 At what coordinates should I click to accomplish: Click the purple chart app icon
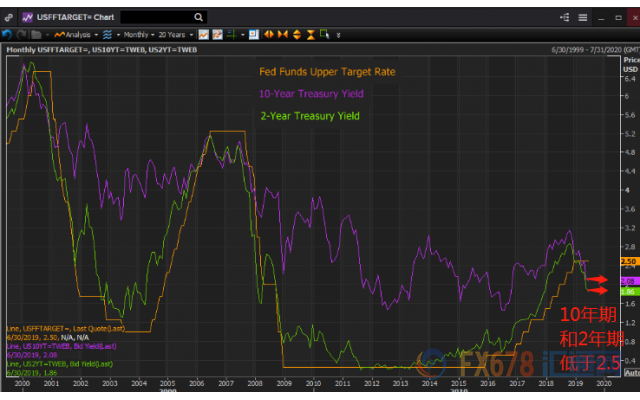pos(27,18)
